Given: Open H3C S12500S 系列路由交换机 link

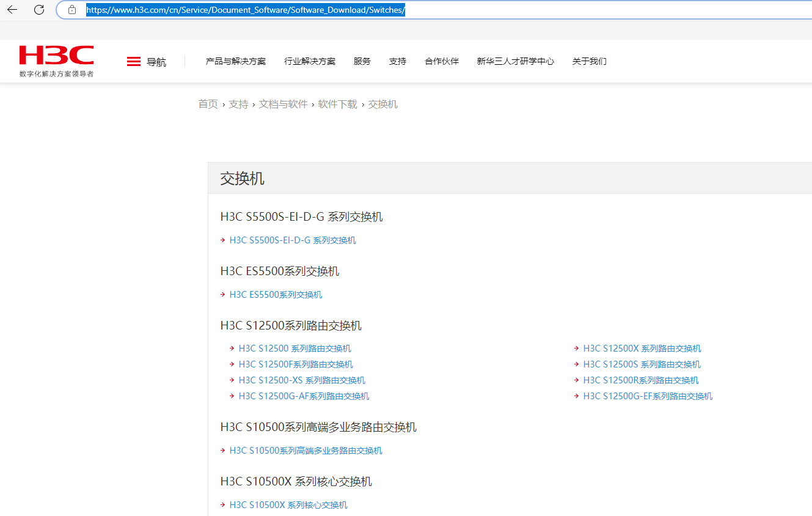Looking at the screenshot, I should 642,364.
